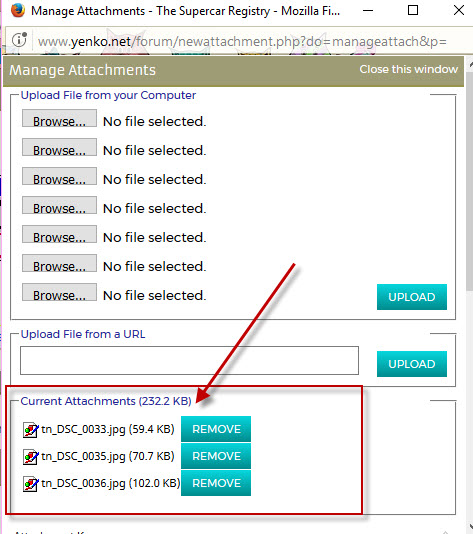Maximize the Firefox window
Viewport: 473px width, 534px height.
coord(413,10)
